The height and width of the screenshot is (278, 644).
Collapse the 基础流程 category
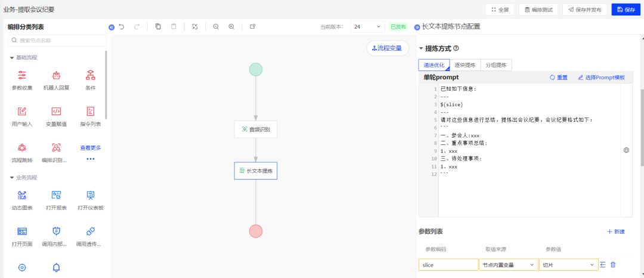point(12,58)
